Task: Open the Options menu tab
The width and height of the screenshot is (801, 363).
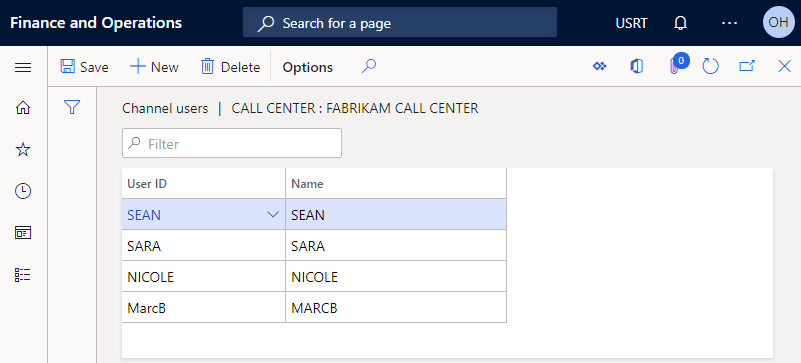Action: coord(308,67)
